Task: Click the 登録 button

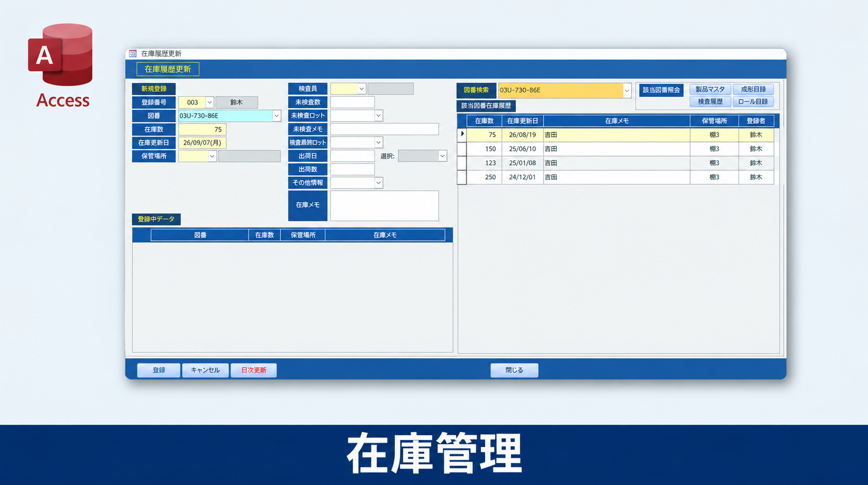Action: (159, 370)
